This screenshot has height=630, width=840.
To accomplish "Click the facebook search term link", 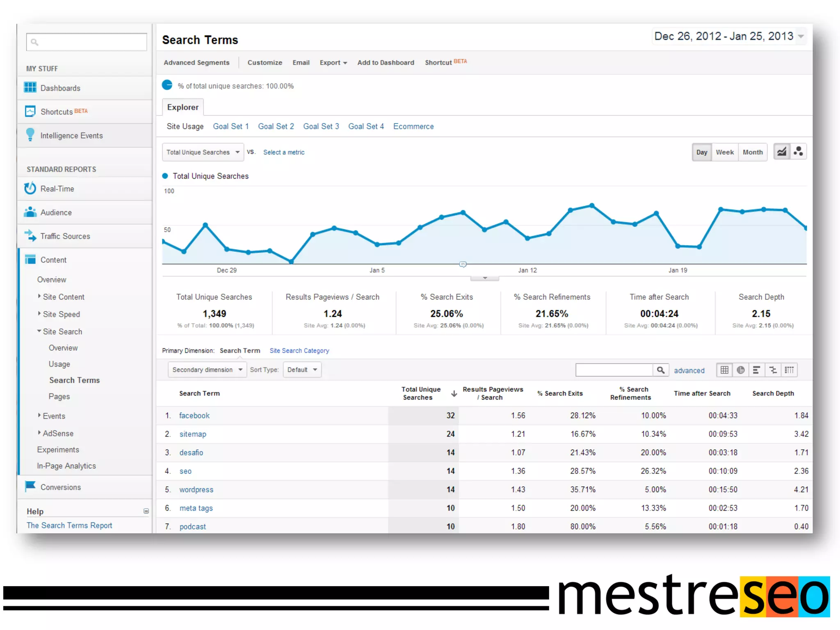I will [x=194, y=415].
